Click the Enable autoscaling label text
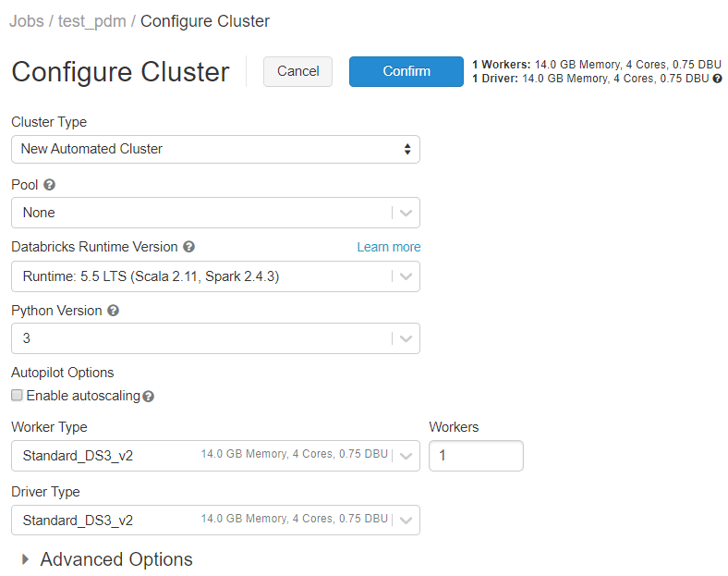Screen dimensions: 728x576 click(x=83, y=396)
